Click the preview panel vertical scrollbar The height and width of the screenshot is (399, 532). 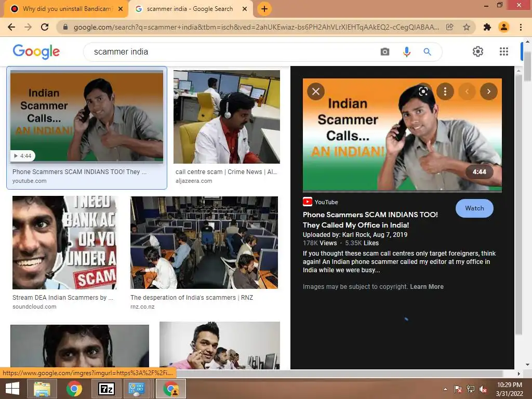click(x=518, y=204)
